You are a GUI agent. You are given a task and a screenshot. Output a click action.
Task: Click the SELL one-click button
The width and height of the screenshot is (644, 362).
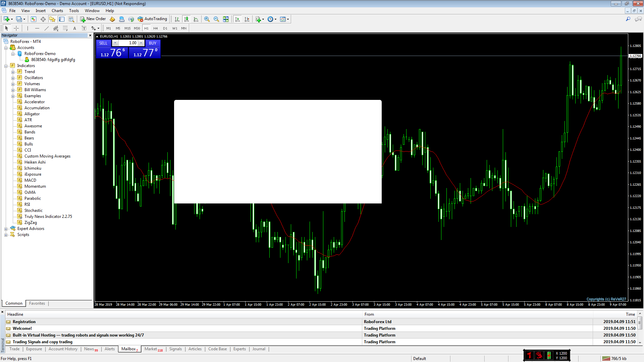coord(103,43)
